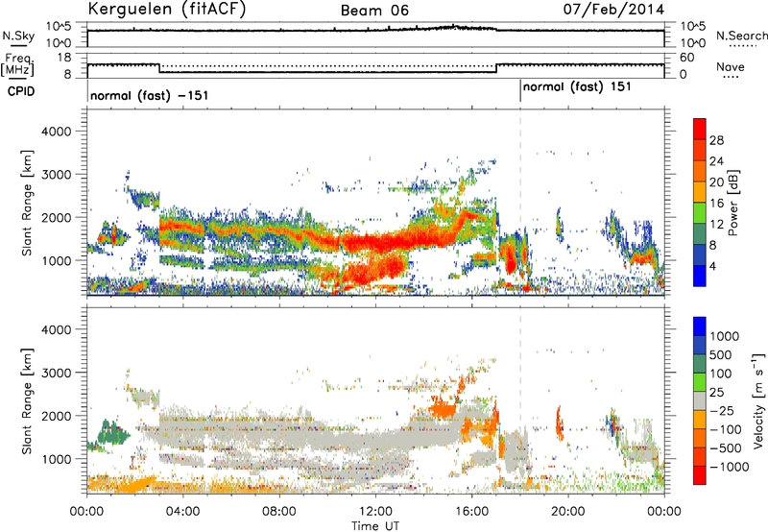Click the 'Velocity [m s⁻¹]' color bar label
The image size is (768, 532).
[758, 400]
